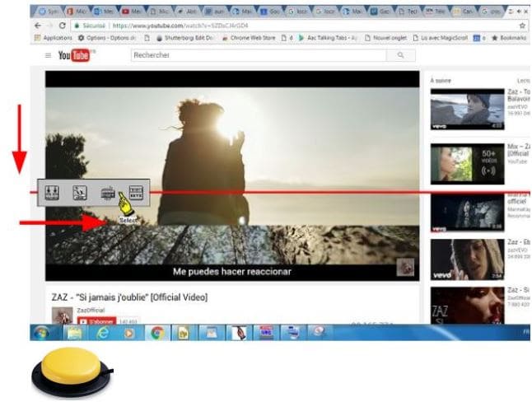Click the search magnifier button
The image size is (532, 402).
pyautogui.click(x=400, y=55)
